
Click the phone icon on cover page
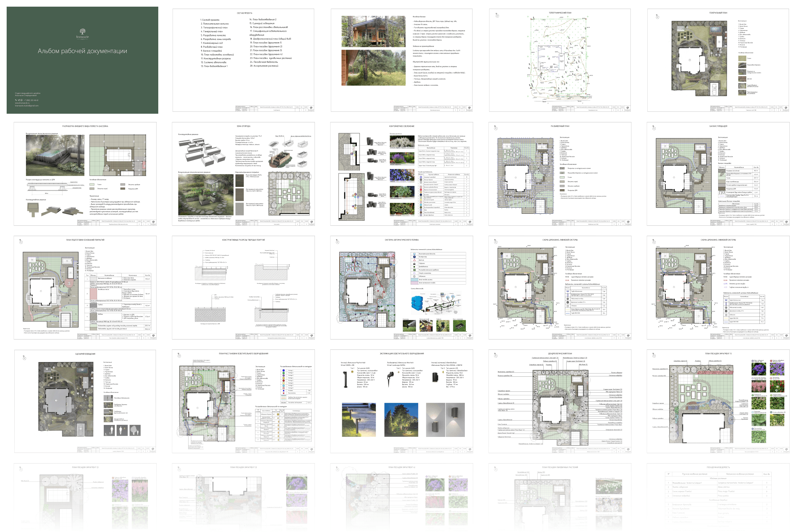click(x=16, y=100)
